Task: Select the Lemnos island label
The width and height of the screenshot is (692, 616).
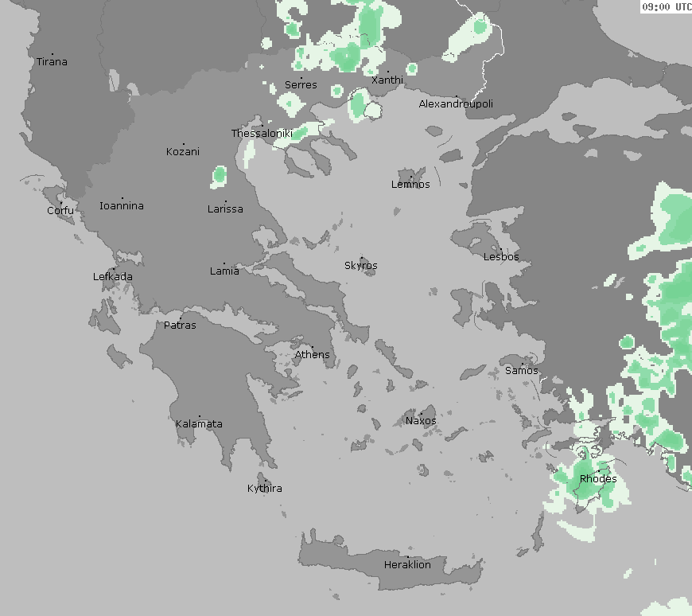Action: (x=410, y=185)
